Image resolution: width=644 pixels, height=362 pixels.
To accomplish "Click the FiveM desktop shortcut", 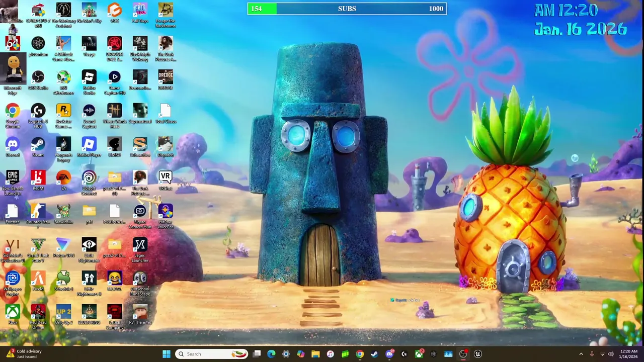I will click(x=38, y=282).
